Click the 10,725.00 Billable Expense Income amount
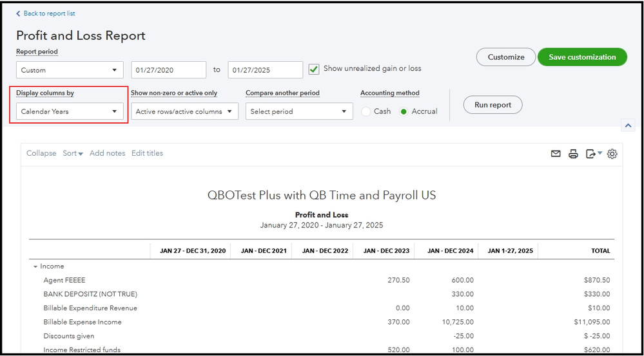The image size is (644, 356). coord(458,322)
